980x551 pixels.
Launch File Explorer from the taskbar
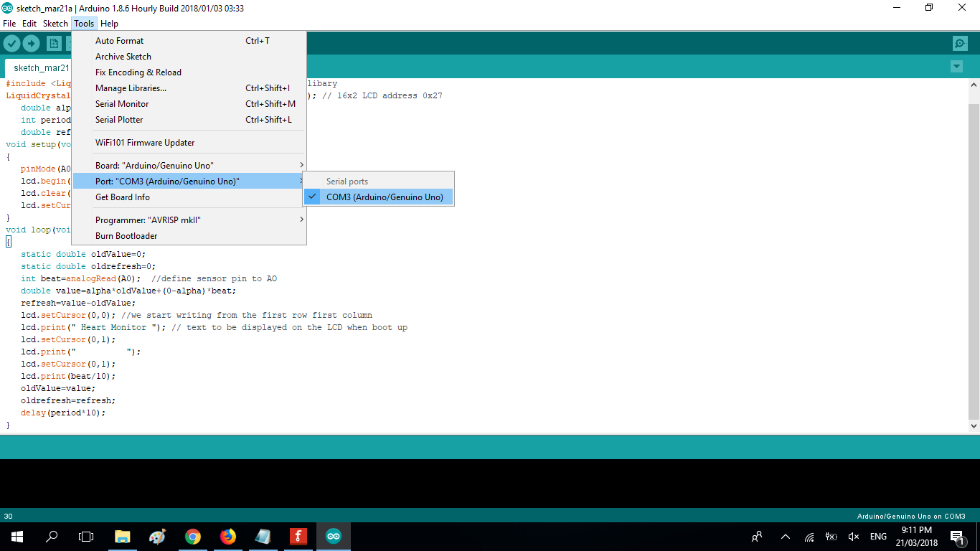click(123, 537)
